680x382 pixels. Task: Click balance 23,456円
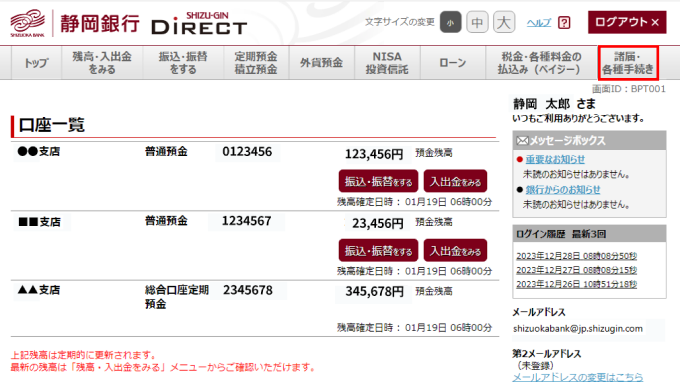coord(377,223)
